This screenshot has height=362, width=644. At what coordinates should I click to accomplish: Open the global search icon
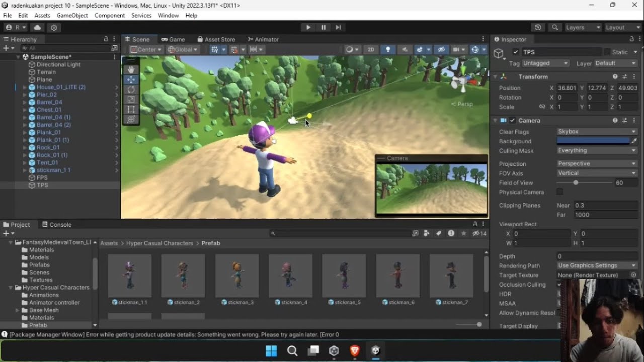[x=554, y=28]
